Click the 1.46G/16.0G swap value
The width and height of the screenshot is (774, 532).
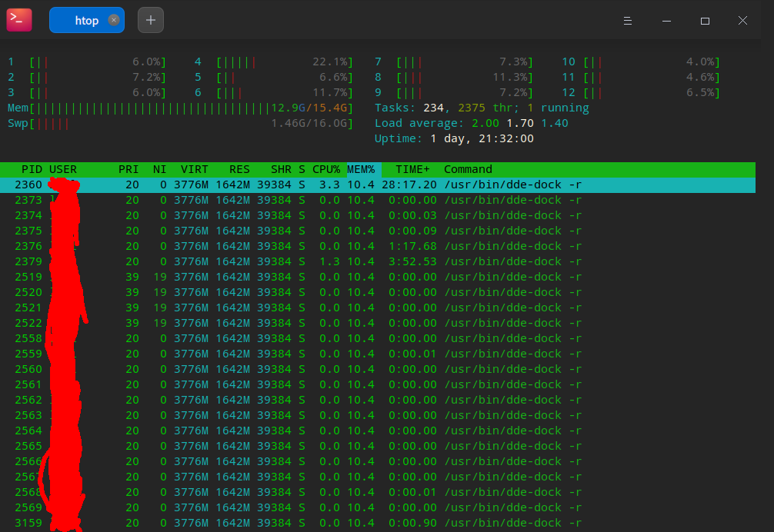click(309, 123)
